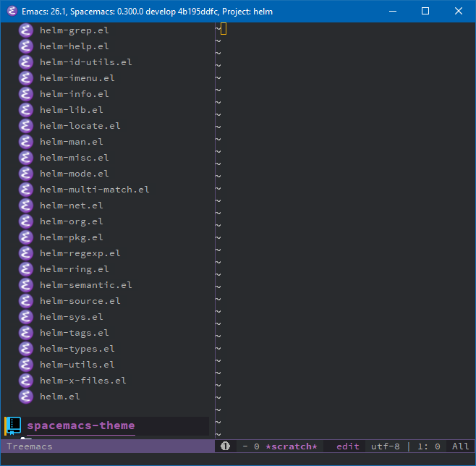Click the icon beside helm-multi-match.el
Screen dimensions: 476x466
pyautogui.click(x=26, y=190)
